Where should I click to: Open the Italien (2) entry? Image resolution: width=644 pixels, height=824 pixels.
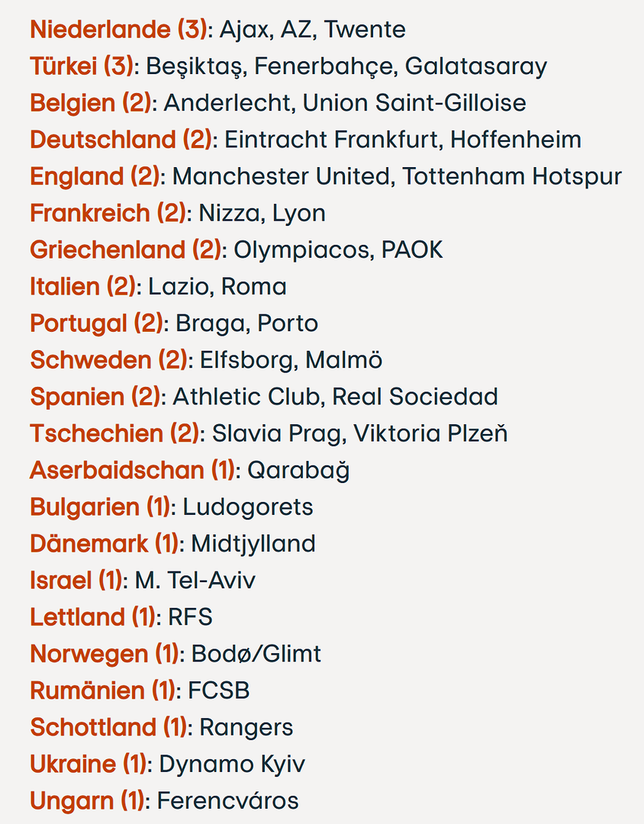pyautogui.click(x=83, y=287)
